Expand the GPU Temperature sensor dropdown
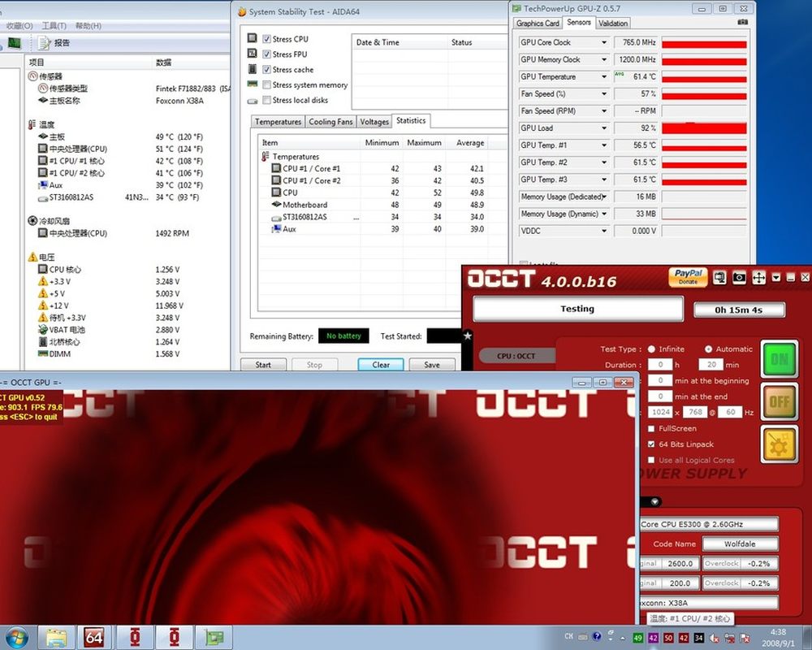The height and width of the screenshot is (650, 812). click(603, 76)
